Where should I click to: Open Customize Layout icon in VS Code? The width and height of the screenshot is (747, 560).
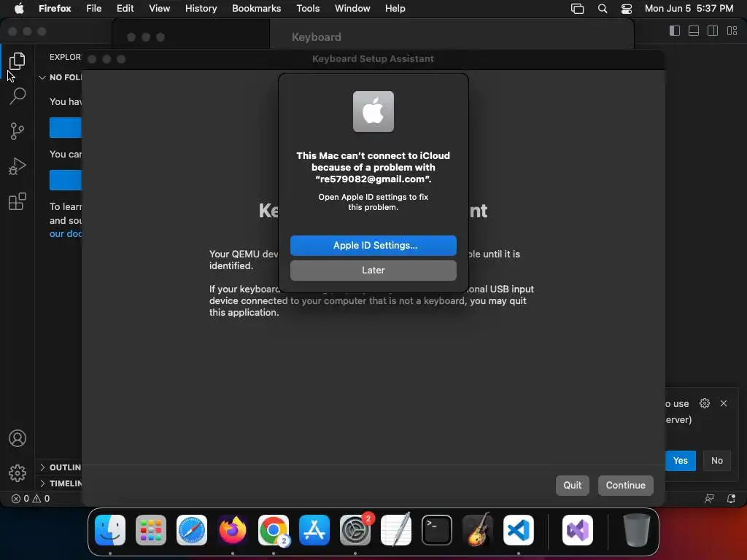click(x=732, y=31)
